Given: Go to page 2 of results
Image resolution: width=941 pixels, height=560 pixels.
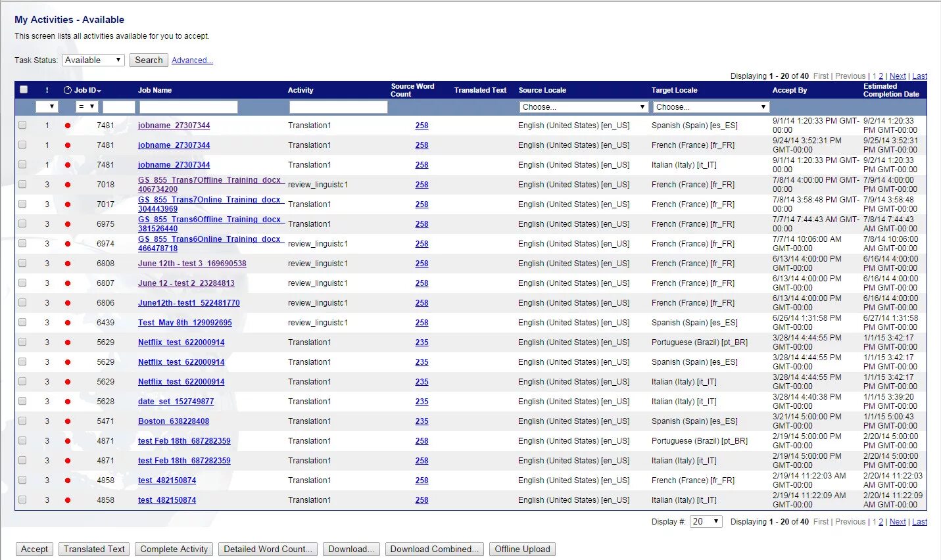Looking at the screenshot, I should tap(881, 521).
